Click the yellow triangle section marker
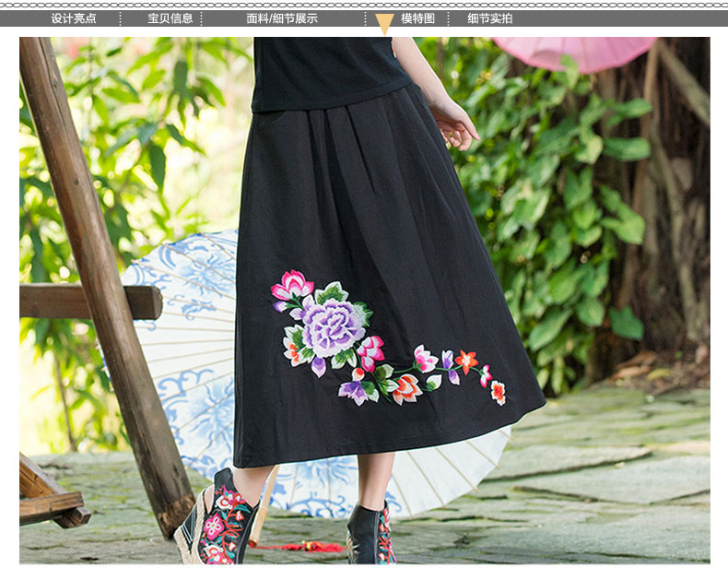728x568 pixels. (384, 24)
